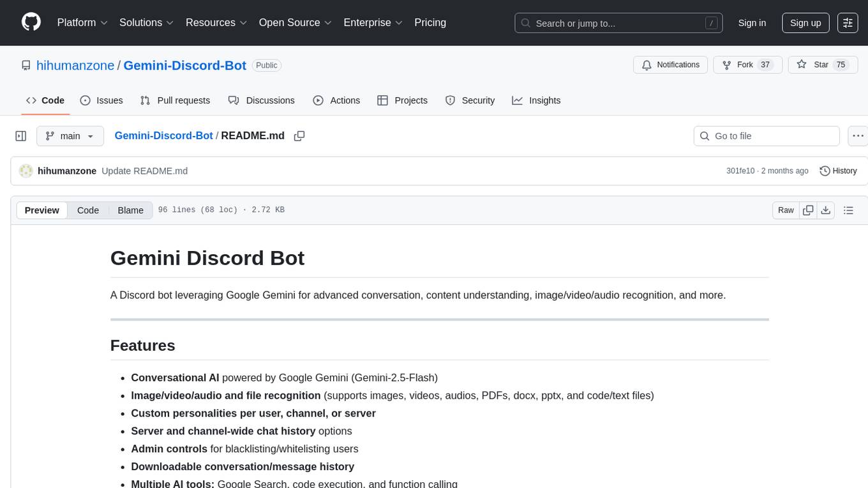Open the appearance settings icon
Image resolution: width=868 pixels, height=488 pixels.
(848, 23)
